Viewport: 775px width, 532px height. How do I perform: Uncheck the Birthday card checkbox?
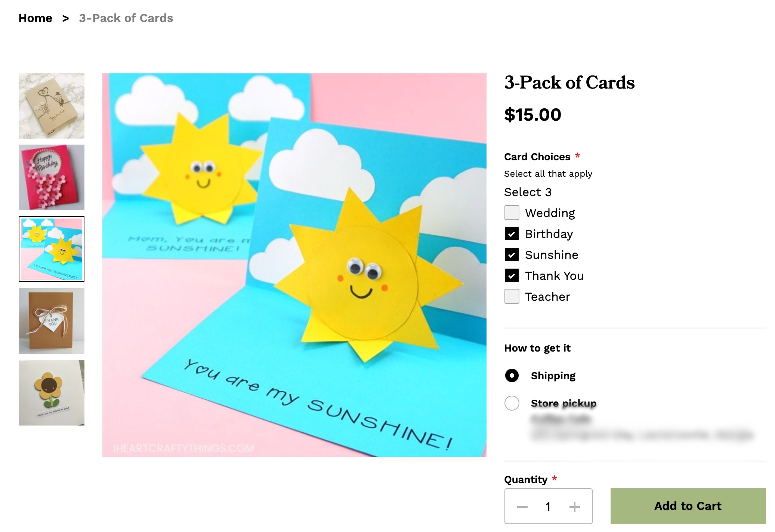pos(512,234)
